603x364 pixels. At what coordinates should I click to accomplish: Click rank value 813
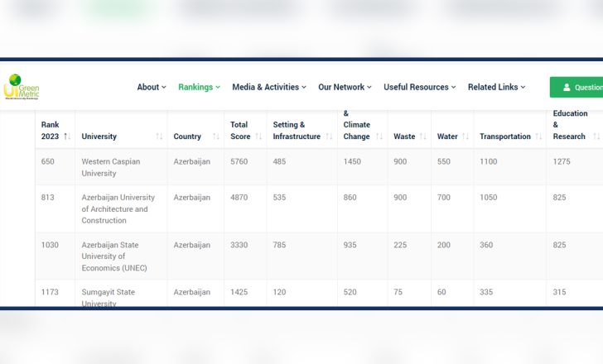pyautogui.click(x=48, y=198)
